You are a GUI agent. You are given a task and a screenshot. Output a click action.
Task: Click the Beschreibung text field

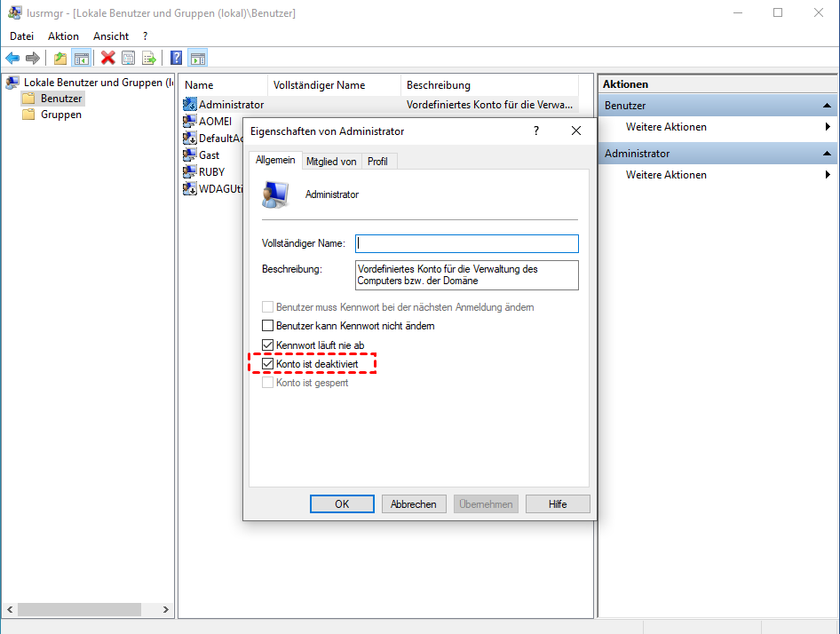[x=466, y=275]
